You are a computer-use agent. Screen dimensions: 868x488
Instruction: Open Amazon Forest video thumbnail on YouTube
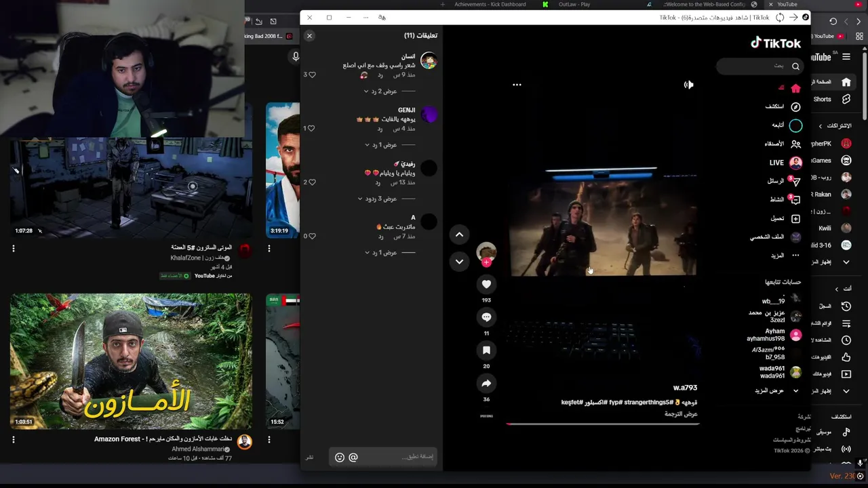point(131,361)
